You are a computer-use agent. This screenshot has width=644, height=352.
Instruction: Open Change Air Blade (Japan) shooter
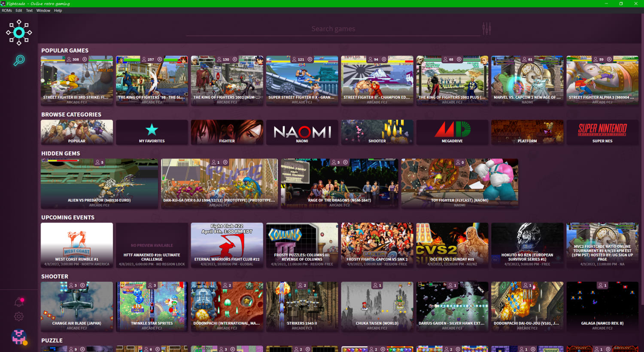pyautogui.click(x=77, y=307)
